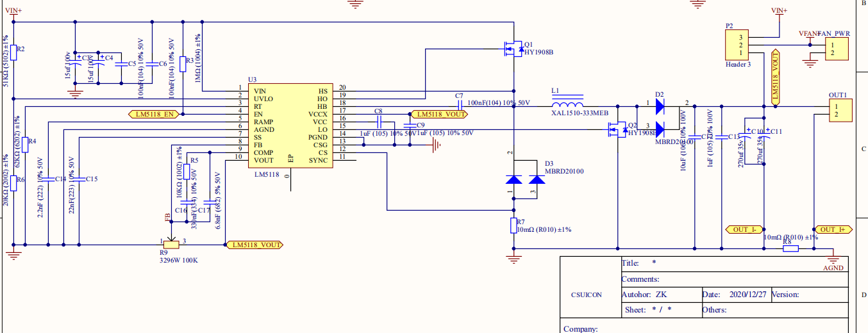The height and width of the screenshot is (333, 868).
Task: Click the L1 inductor coil symbol
Action: click(567, 104)
